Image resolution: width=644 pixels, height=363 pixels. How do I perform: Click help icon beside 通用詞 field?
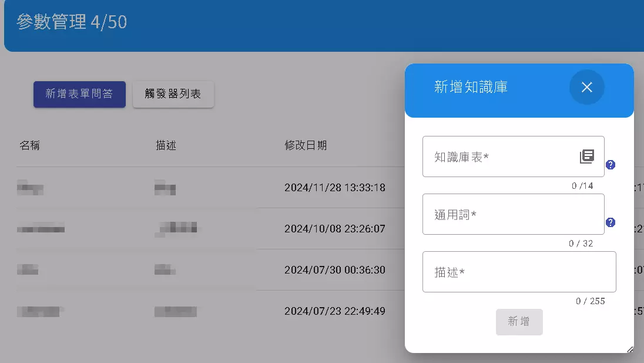(610, 222)
